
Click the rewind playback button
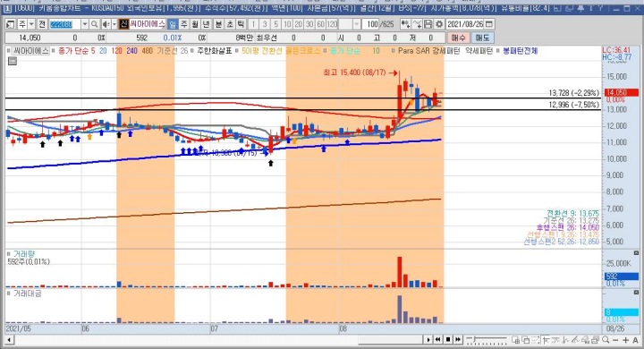click(437, 339)
